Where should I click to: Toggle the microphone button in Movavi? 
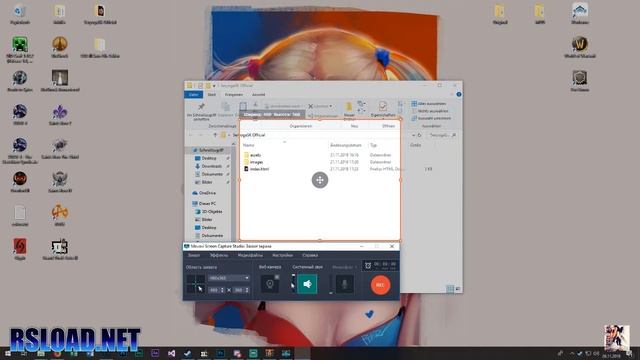click(x=344, y=284)
